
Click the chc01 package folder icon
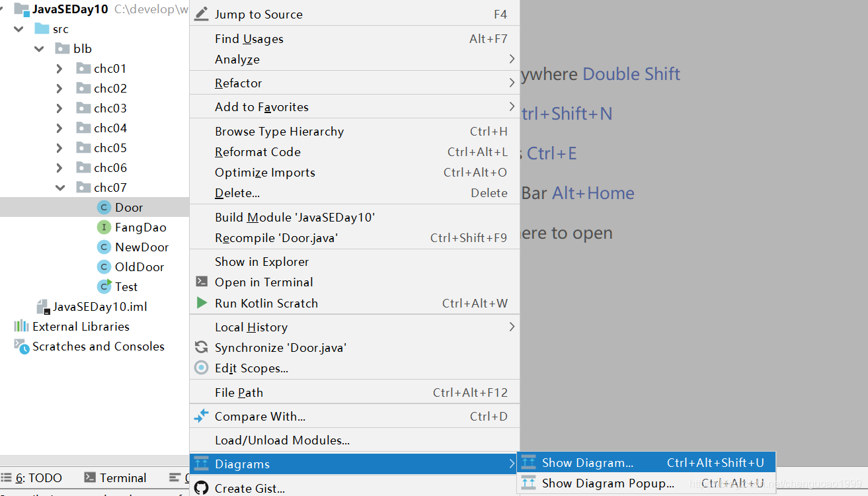pos(83,68)
